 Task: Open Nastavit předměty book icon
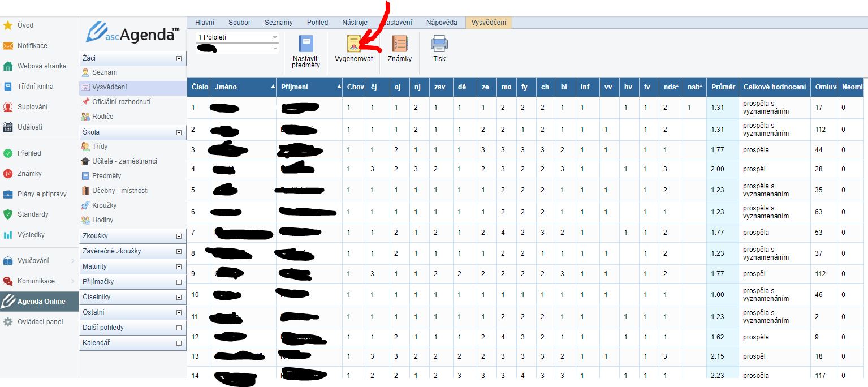(305, 44)
